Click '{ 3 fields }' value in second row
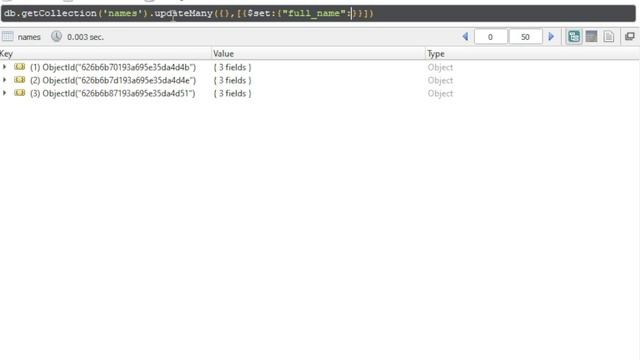 pyautogui.click(x=232, y=80)
